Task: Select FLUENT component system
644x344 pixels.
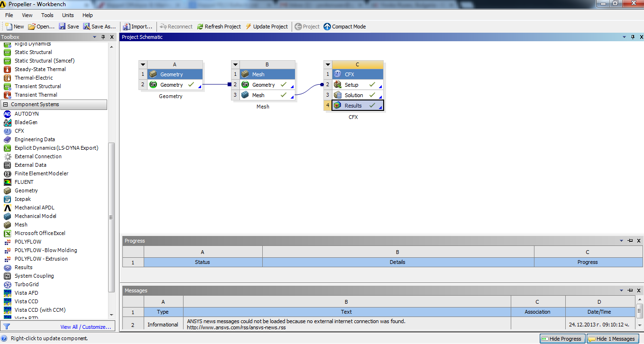Action: pos(24,182)
